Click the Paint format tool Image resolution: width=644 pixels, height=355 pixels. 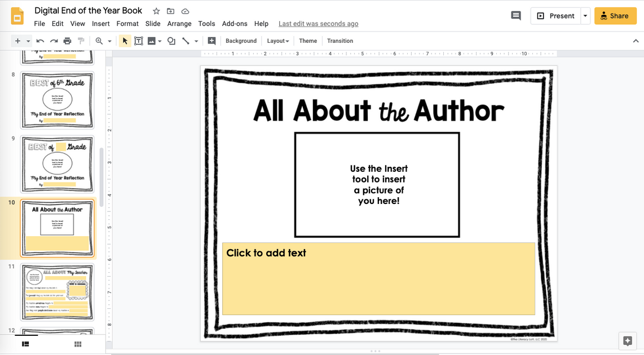81,41
